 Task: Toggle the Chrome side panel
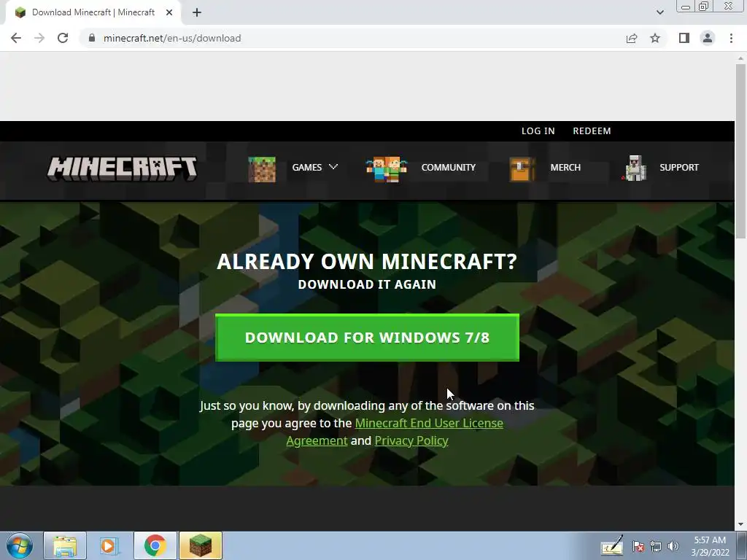click(x=684, y=38)
